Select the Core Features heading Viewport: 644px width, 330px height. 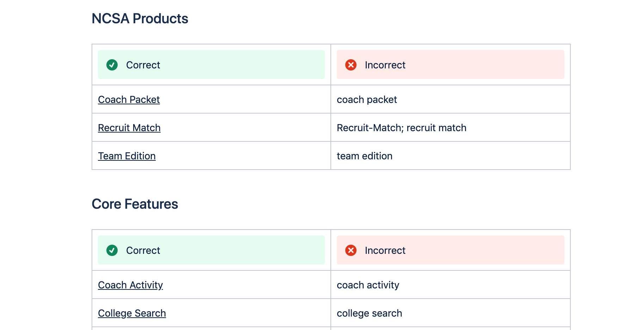click(x=135, y=204)
